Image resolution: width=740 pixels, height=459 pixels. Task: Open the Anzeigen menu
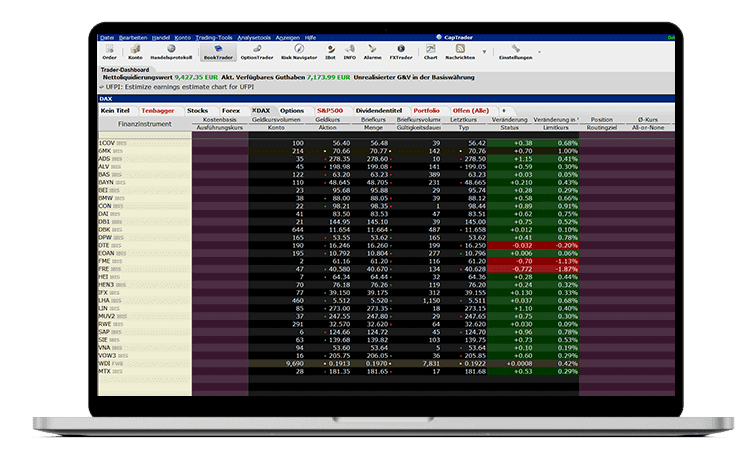click(x=287, y=37)
